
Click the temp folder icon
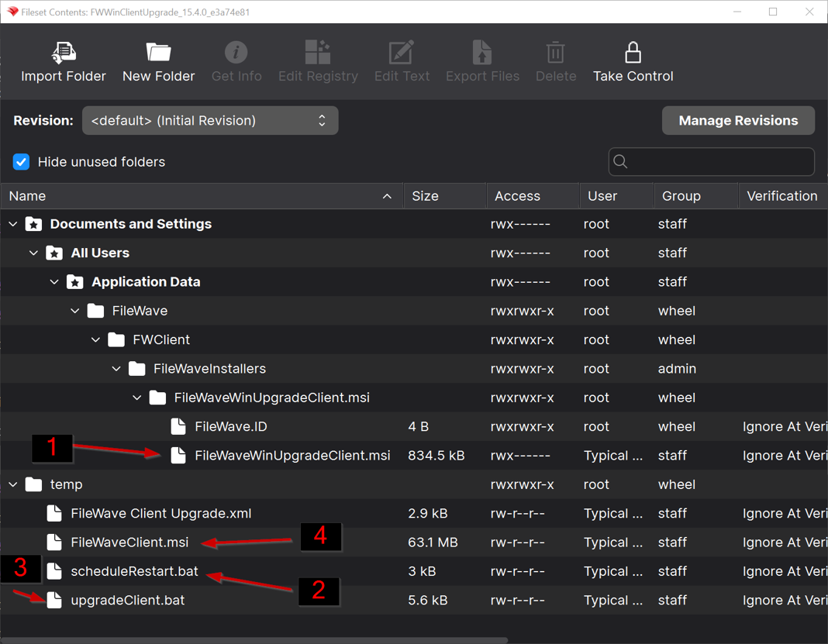[x=34, y=484]
